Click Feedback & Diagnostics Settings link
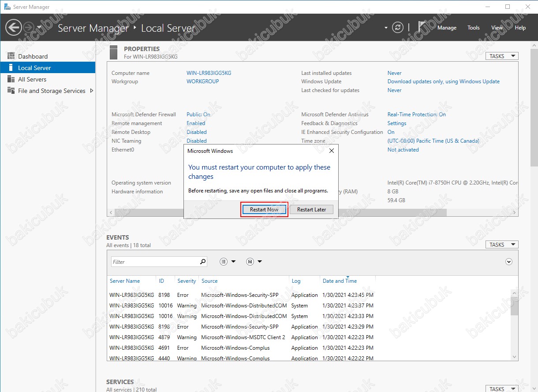 397,123
